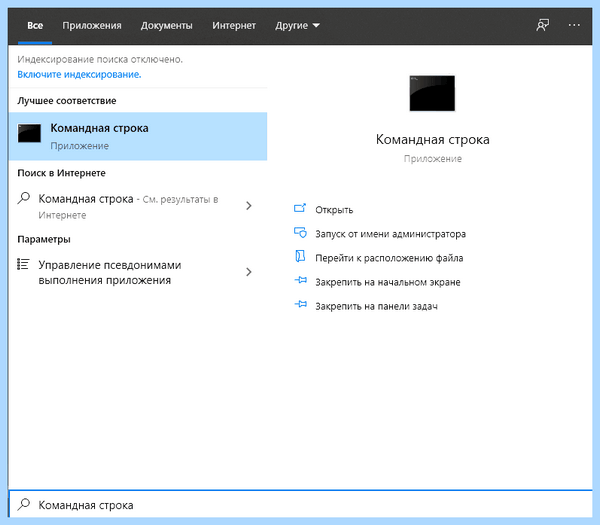This screenshot has height=525, width=600.
Task: Switch to the Все tab
Action: pos(35,26)
